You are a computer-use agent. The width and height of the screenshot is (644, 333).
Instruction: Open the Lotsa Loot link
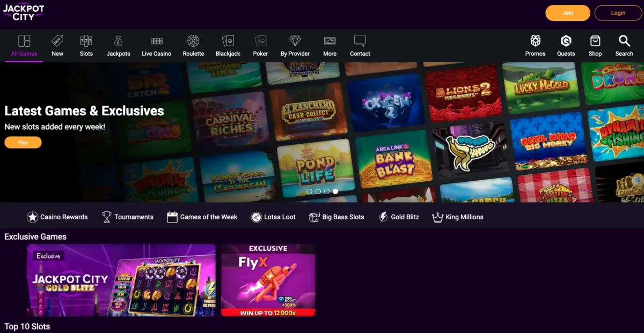coord(280,217)
